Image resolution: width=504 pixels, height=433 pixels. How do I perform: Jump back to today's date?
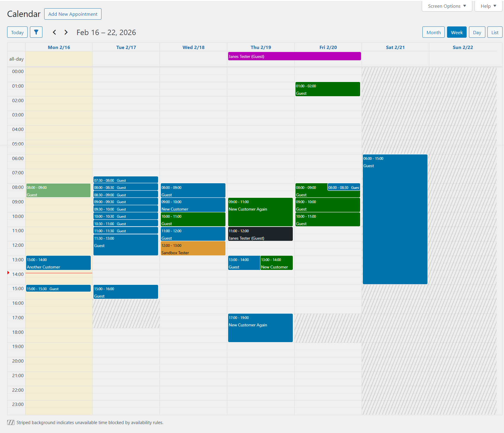coord(17,32)
